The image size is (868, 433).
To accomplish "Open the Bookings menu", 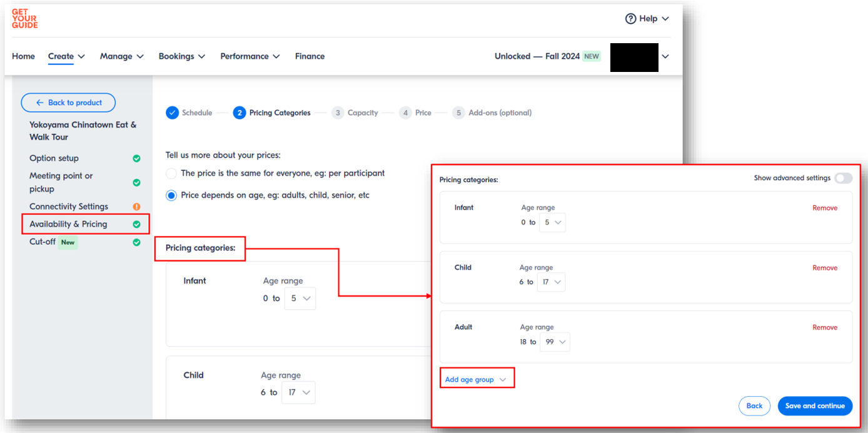I will pyautogui.click(x=181, y=56).
